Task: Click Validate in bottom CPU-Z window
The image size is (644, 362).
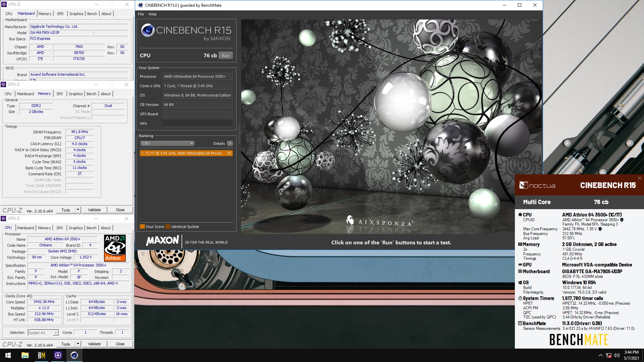Action: (94, 344)
